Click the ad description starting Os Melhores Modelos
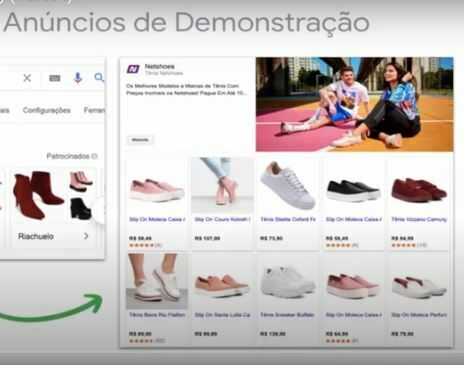The image size is (464, 365). [x=186, y=90]
